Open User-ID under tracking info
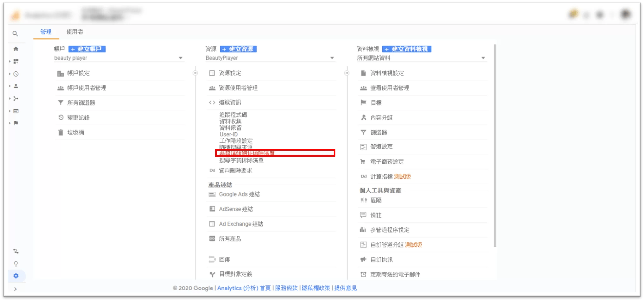 pyautogui.click(x=228, y=134)
